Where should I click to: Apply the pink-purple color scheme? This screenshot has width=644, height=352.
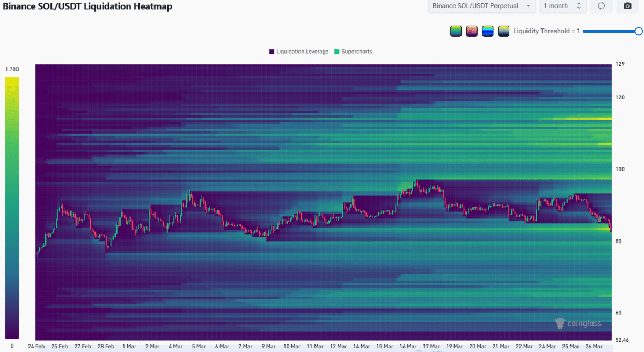(472, 31)
